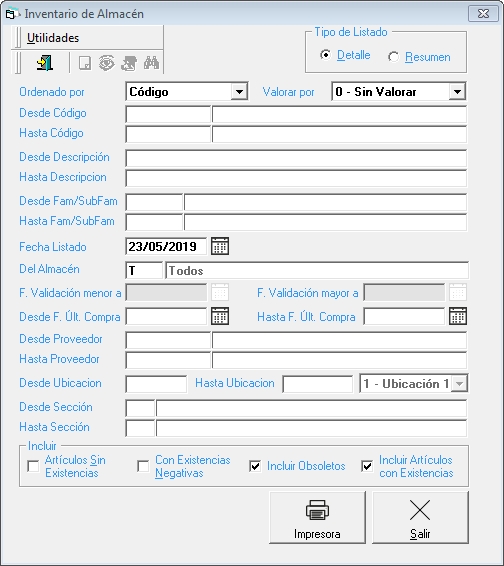The width and height of the screenshot is (504, 566).
Task: Open the Ubicación 1 combo box
Action: tap(413, 383)
